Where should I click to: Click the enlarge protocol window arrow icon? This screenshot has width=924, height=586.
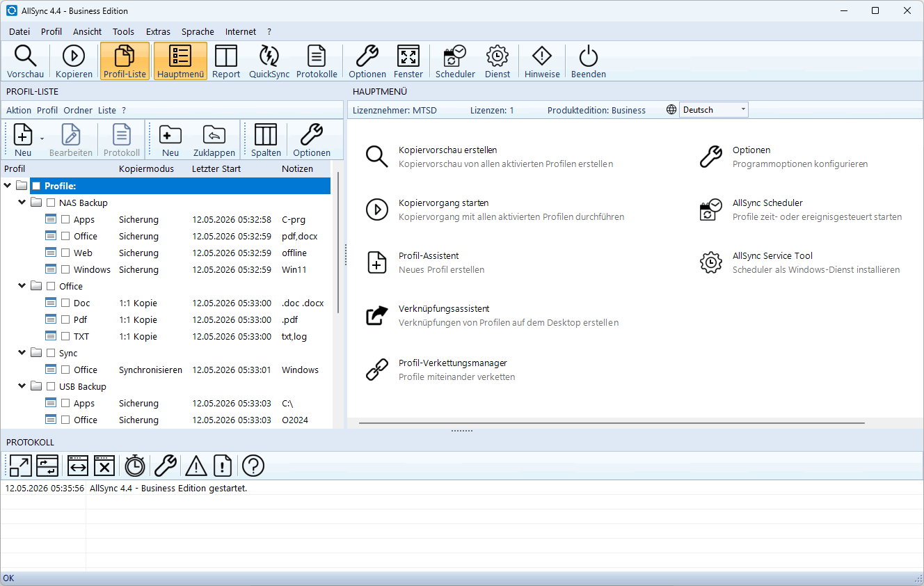21,466
